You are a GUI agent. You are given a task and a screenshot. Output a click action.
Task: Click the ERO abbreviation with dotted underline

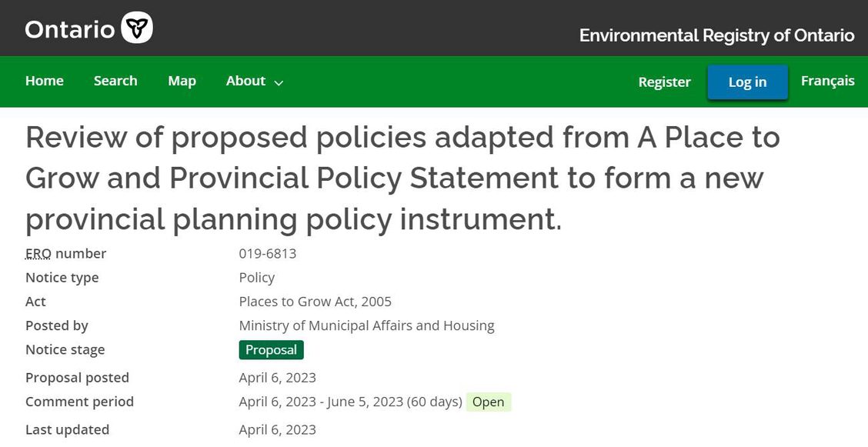tap(38, 253)
